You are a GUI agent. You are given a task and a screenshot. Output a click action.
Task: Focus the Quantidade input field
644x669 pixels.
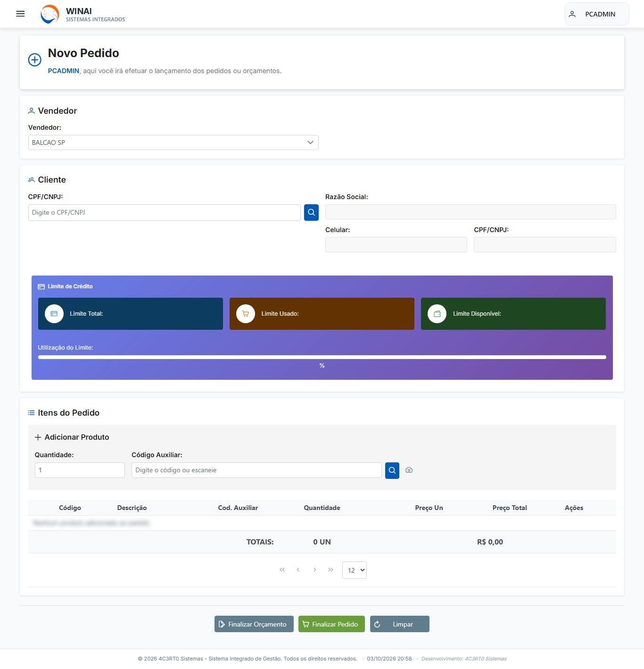[80, 470]
